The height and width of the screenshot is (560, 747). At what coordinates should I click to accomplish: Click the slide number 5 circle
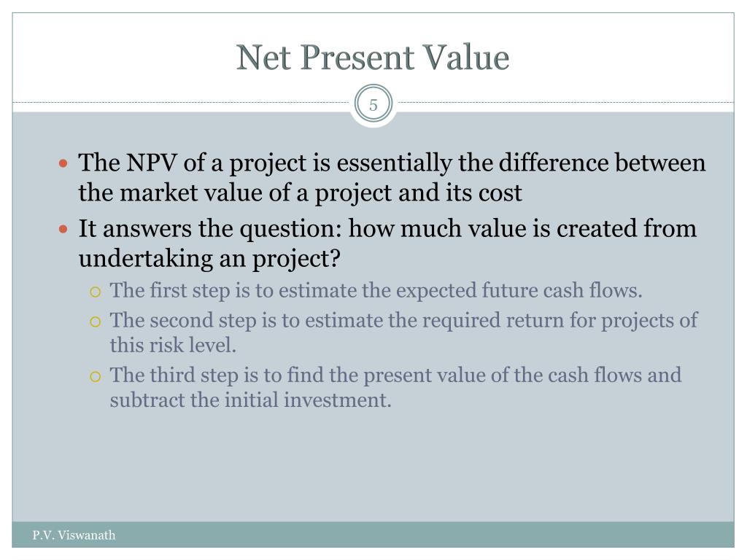[x=373, y=104]
